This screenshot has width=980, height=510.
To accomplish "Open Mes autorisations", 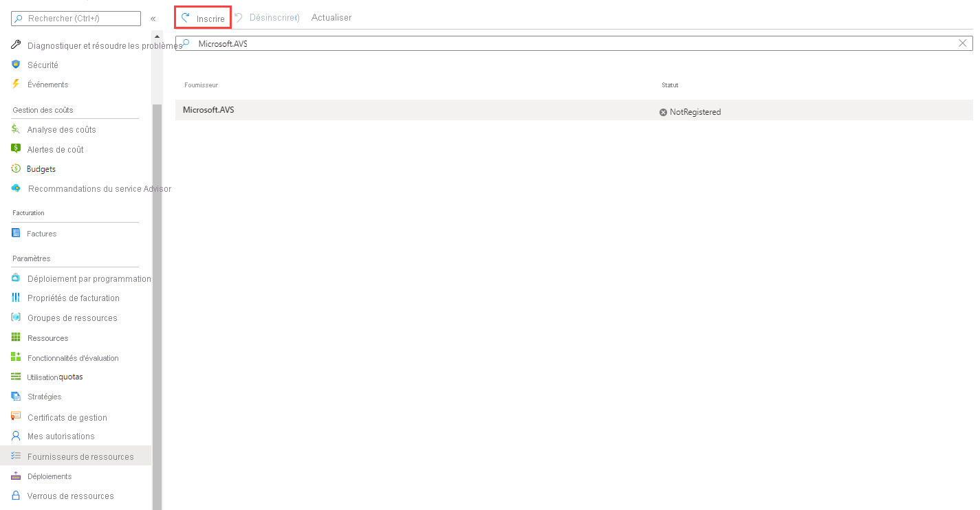I will 61,436.
